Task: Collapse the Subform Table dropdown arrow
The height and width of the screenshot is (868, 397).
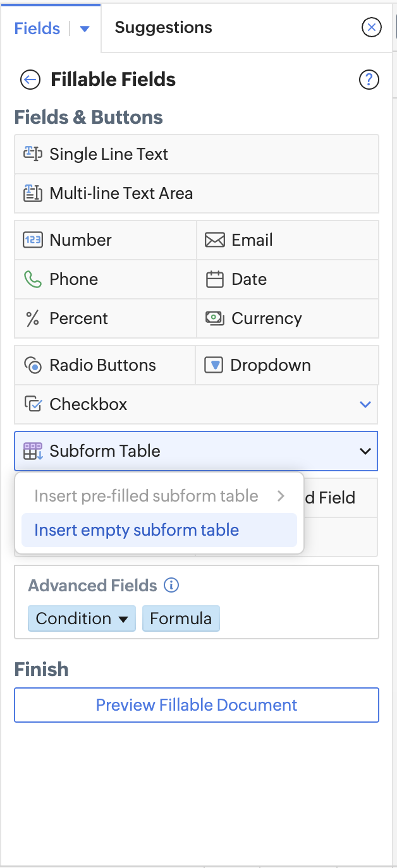Action: pyautogui.click(x=365, y=451)
